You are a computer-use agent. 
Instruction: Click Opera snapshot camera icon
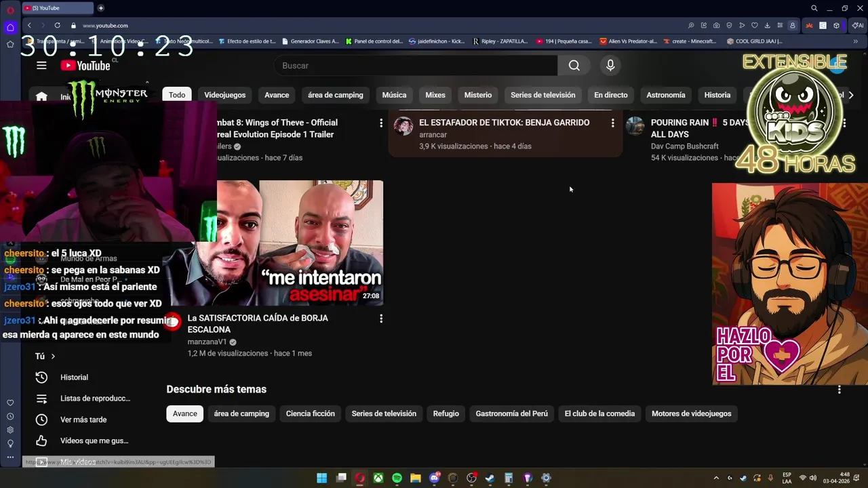coord(716,26)
